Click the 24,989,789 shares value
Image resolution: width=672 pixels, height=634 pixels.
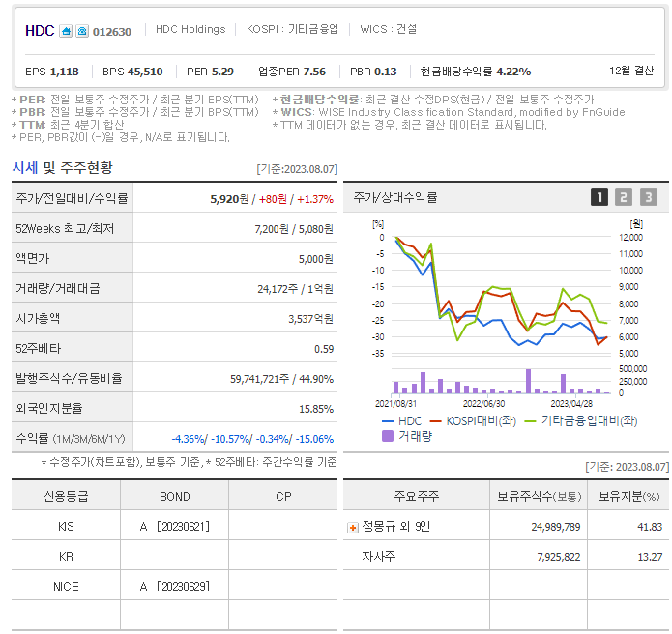click(x=556, y=527)
